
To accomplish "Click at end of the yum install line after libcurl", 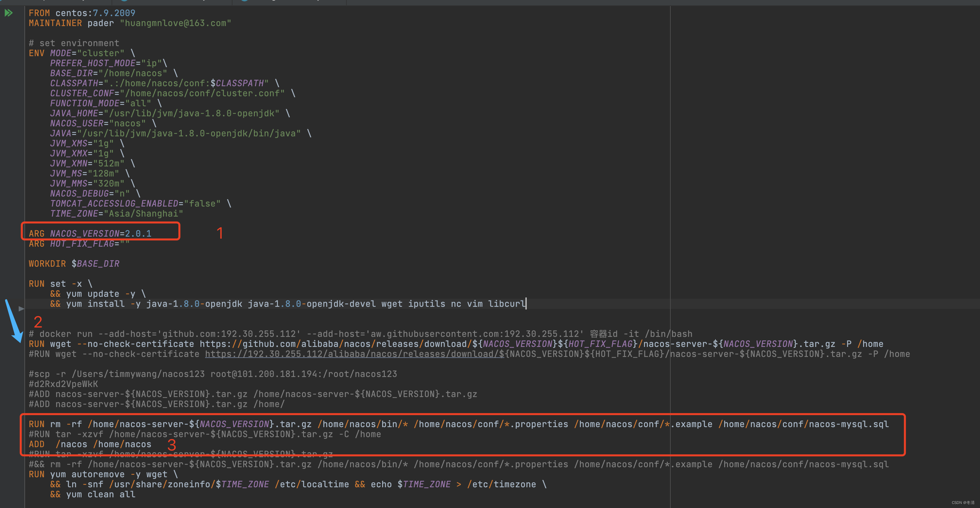I will coord(526,304).
